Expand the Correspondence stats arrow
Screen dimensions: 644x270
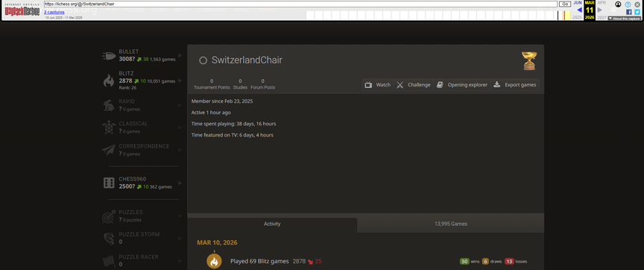tap(180, 150)
